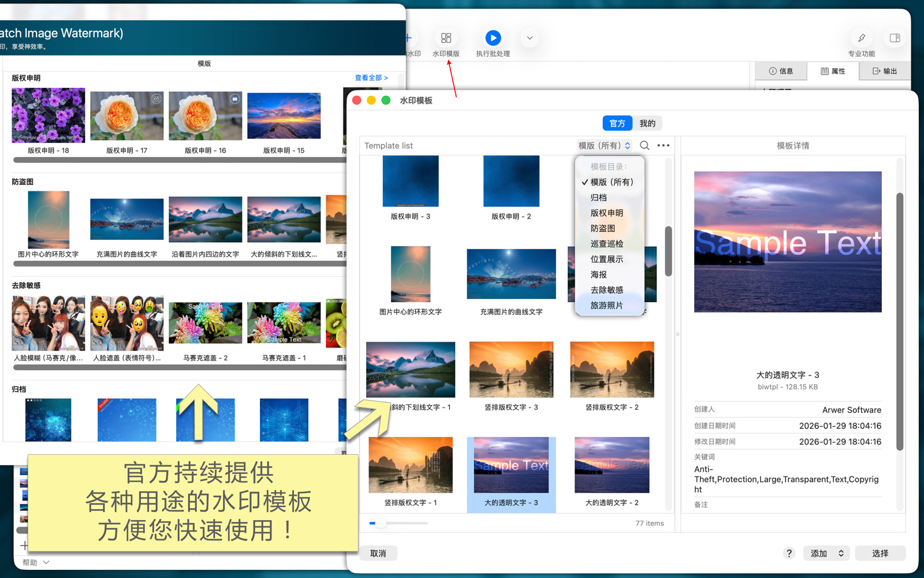The width and height of the screenshot is (924, 578).
Task: Choose 防盗图 from category menu
Action: coord(602,228)
